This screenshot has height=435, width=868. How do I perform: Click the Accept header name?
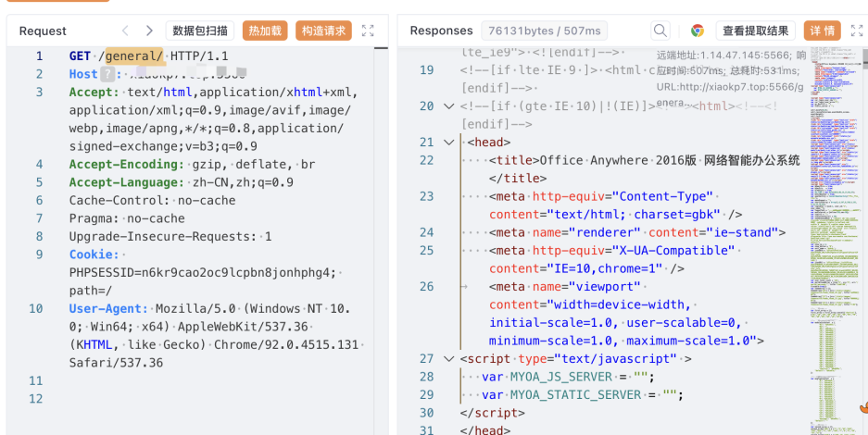(x=94, y=93)
